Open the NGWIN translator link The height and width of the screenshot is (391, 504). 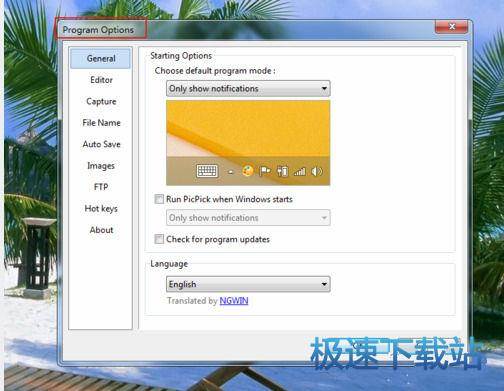234,301
